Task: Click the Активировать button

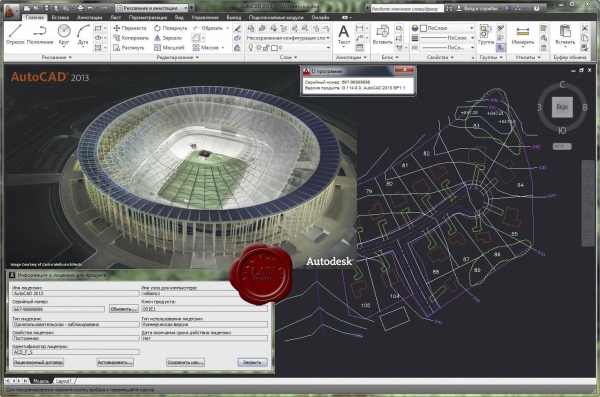Action: point(115,362)
